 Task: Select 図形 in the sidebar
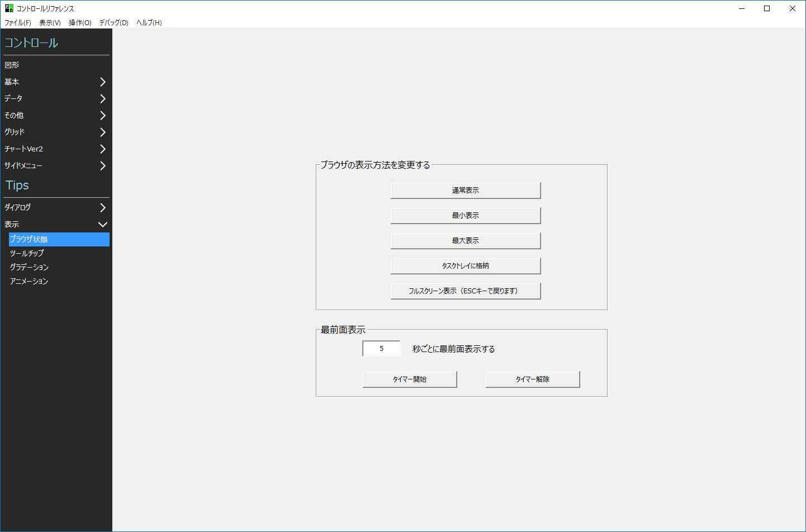point(12,65)
